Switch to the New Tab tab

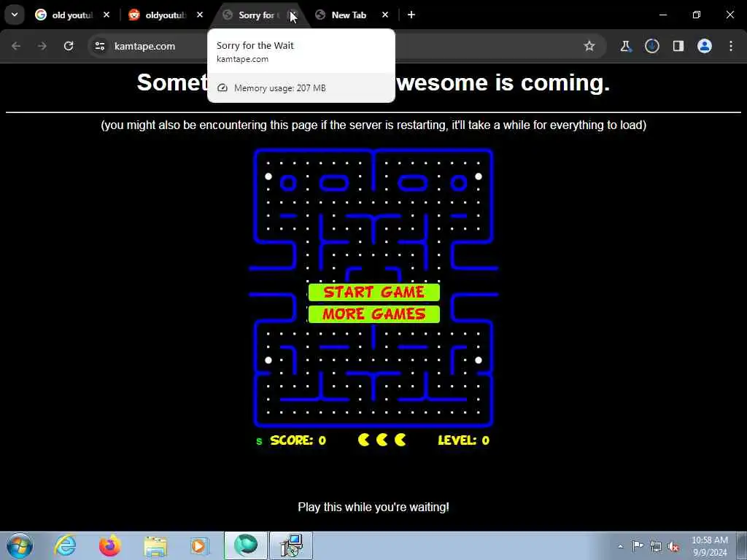pyautogui.click(x=348, y=15)
